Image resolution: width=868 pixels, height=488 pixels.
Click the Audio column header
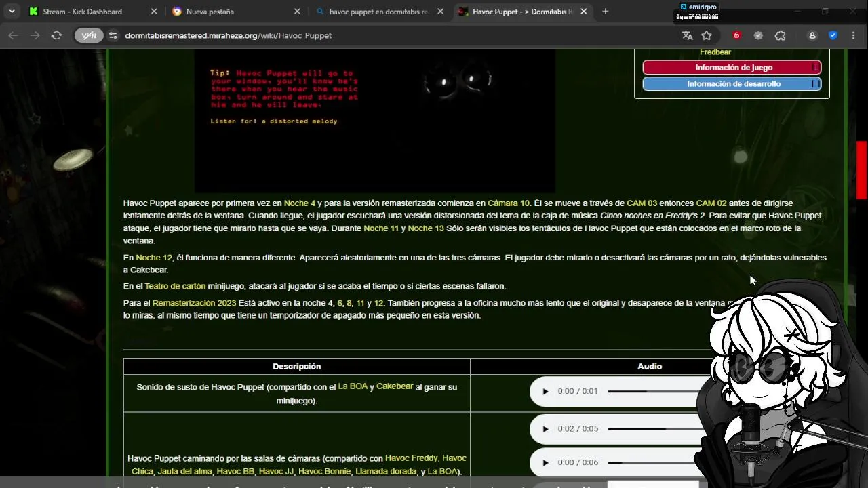(x=649, y=367)
